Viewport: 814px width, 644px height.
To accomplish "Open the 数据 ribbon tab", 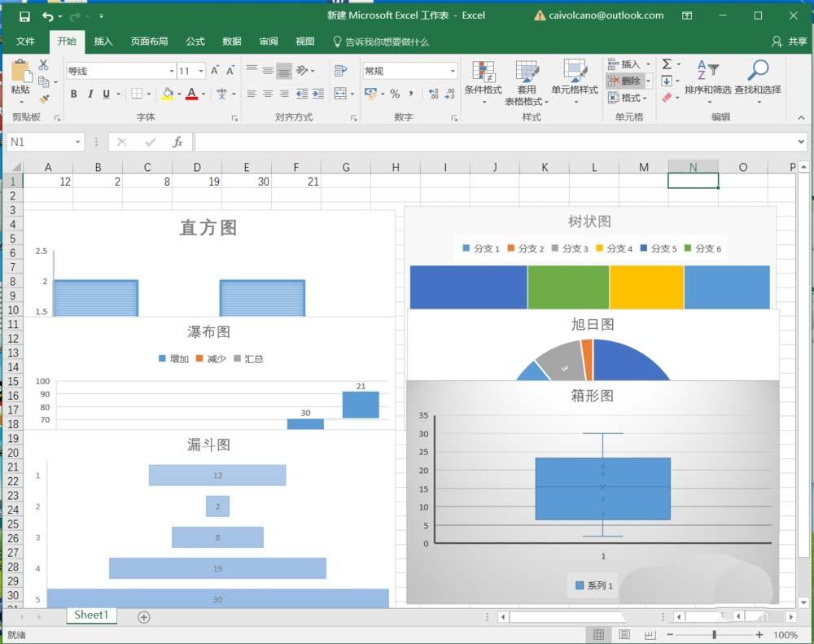I will pyautogui.click(x=231, y=42).
